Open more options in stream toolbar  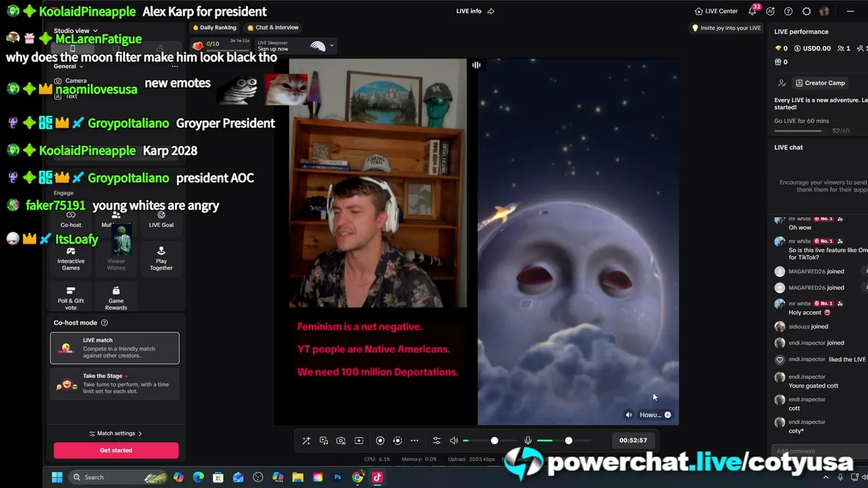414,441
